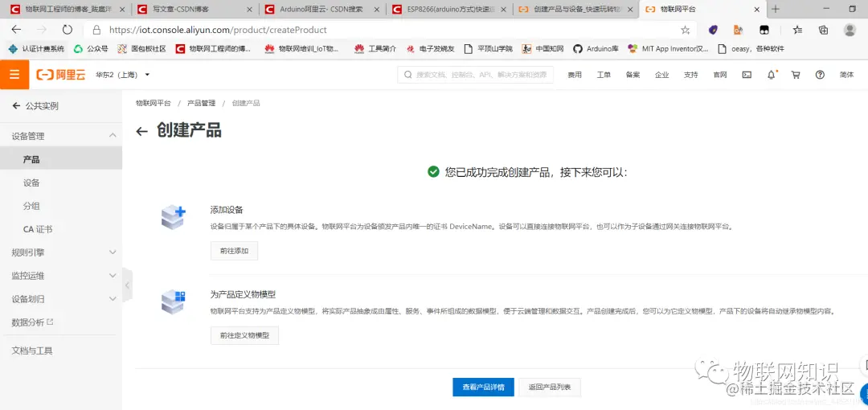Switch to the 写文章-CSDN博客 tab
The image size is (868, 410).
196,10
